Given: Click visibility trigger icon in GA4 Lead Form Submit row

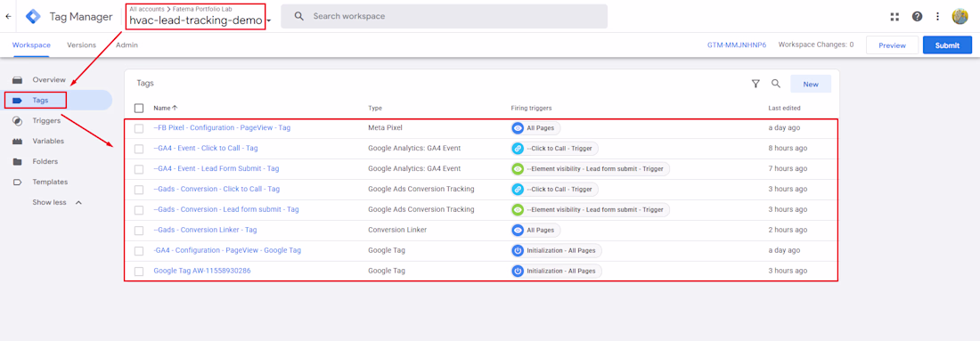Looking at the screenshot, I should click(x=518, y=168).
